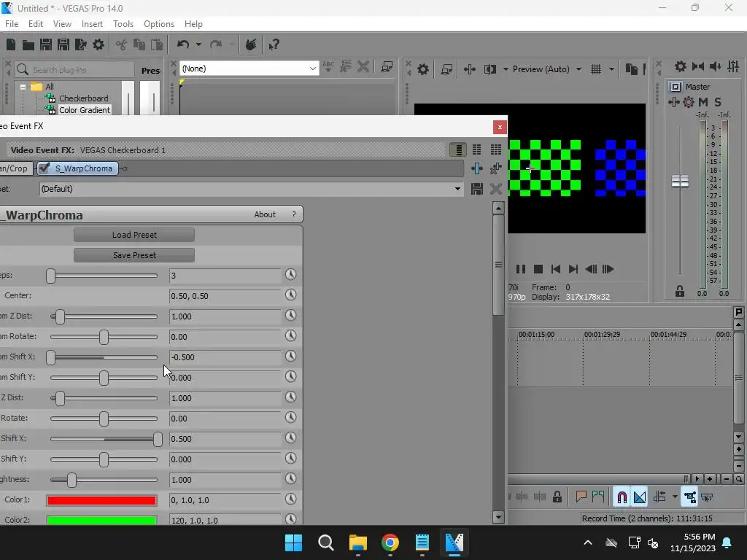Collapse the All plug-ins folder
Image resolution: width=747 pixels, height=560 pixels.
[x=23, y=87]
